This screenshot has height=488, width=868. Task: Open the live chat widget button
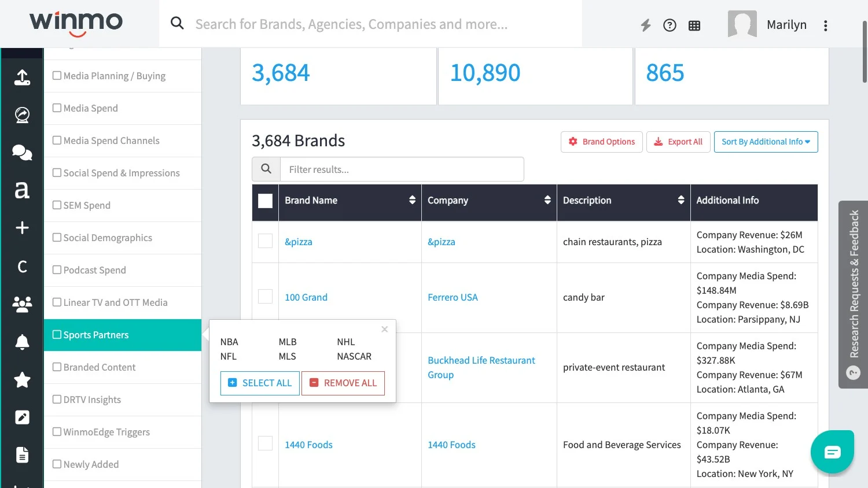point(832,452)
